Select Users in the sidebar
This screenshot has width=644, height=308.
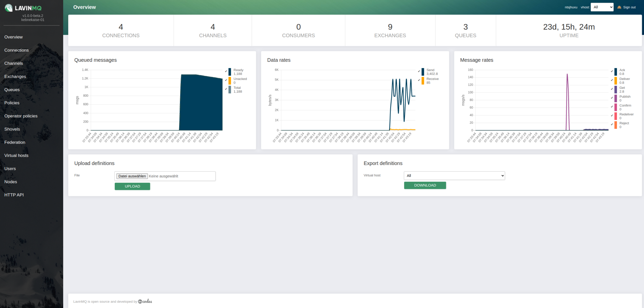pos(10,169)
